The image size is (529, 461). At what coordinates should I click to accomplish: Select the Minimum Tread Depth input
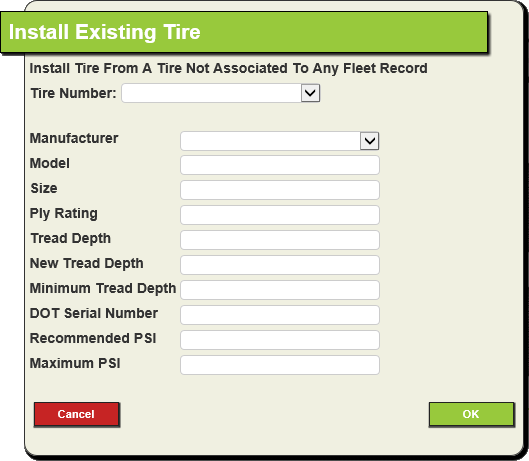(280, 290)
